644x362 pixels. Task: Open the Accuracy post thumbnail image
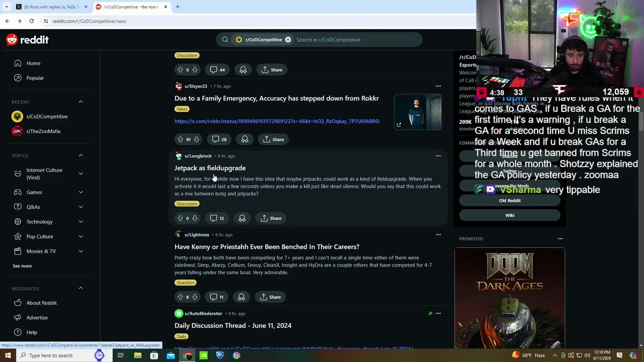point(418,112)
